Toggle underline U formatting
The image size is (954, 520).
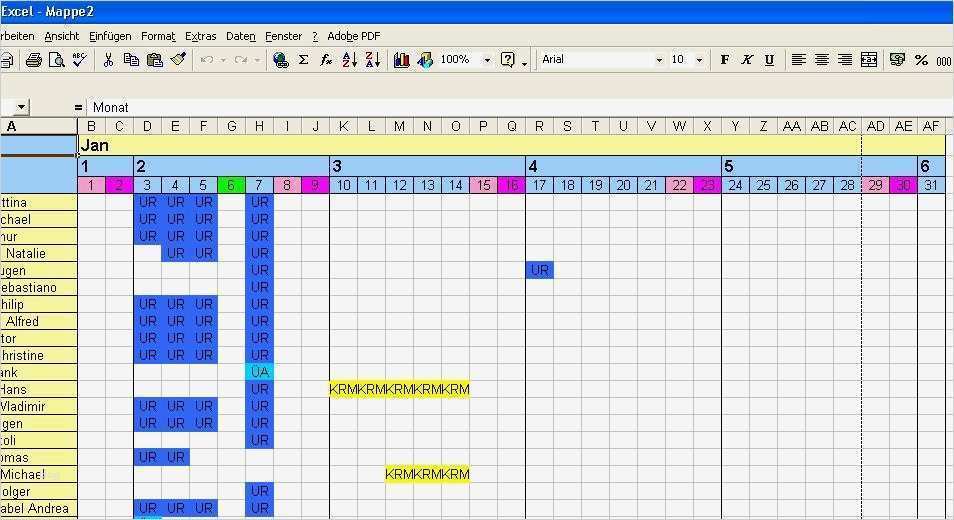tap(770, 60)
